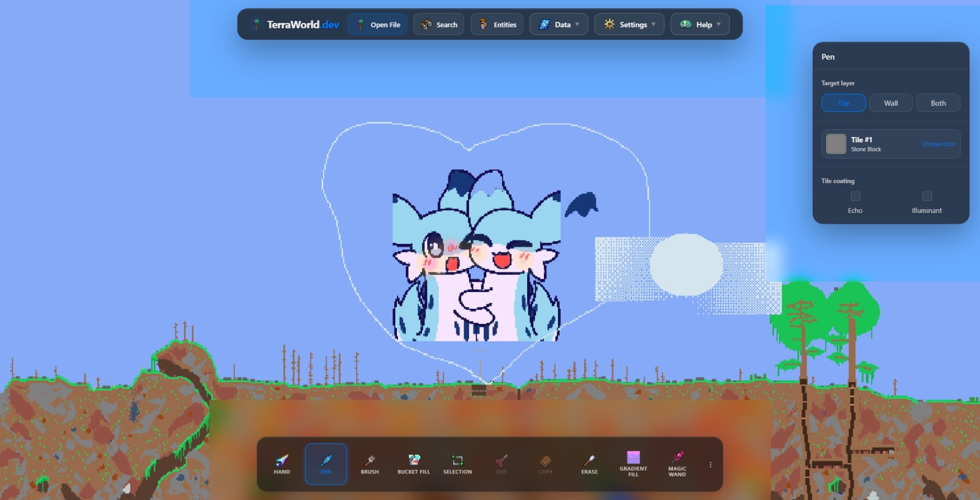
Task: Click the Choose color link
Action: pyautogui.click(x=939, y=144)
